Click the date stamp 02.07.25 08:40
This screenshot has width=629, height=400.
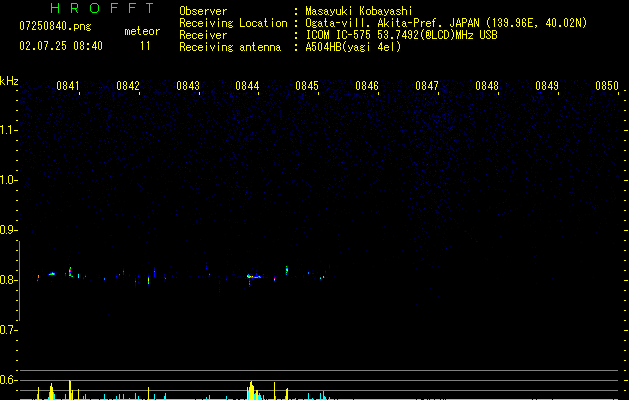(x=61, y=46)
